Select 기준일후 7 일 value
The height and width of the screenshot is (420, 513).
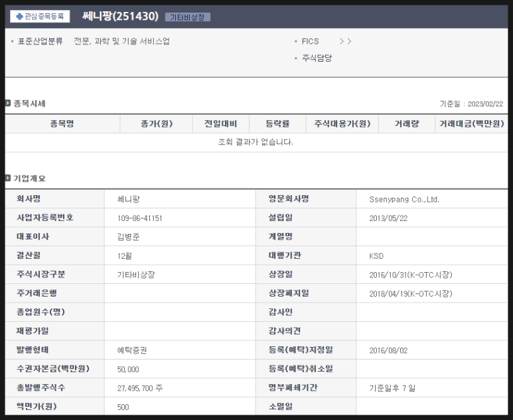[x=392, y=388]
